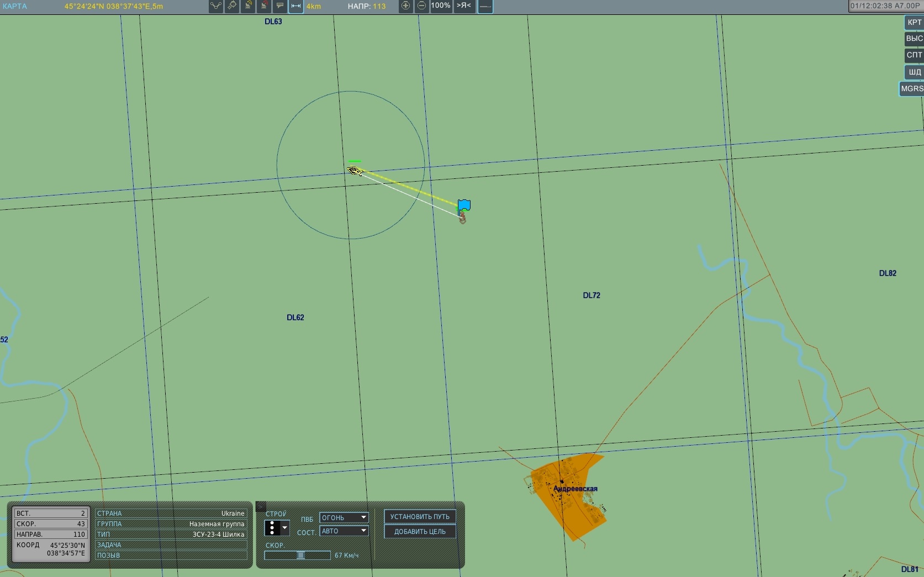This screenshot has height=577, width=924.
Task: Click the СКОР. value 43 field
Action: pyautogui.click(x=51, y=524)
